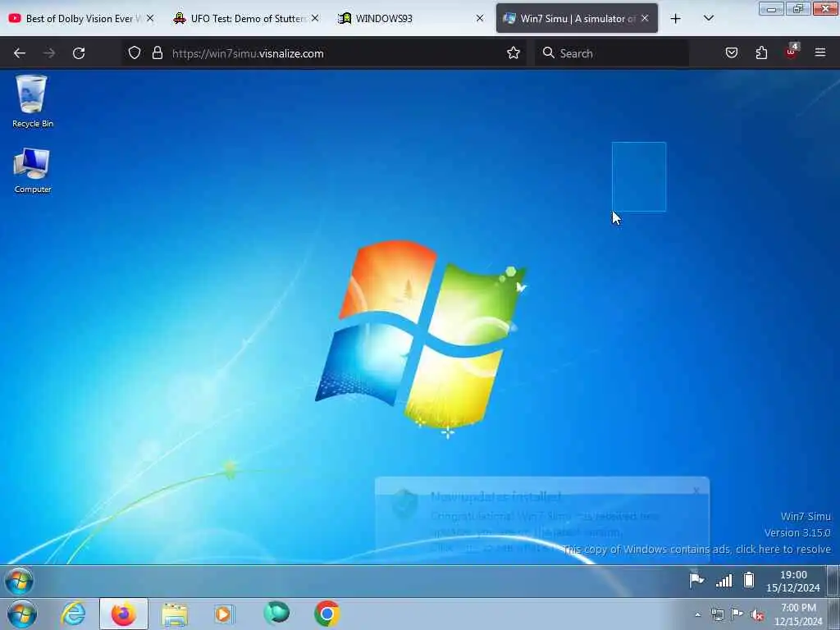Open the tracking protection shield icon
This screenshot has width=840, height=630.
coord(135,53)
